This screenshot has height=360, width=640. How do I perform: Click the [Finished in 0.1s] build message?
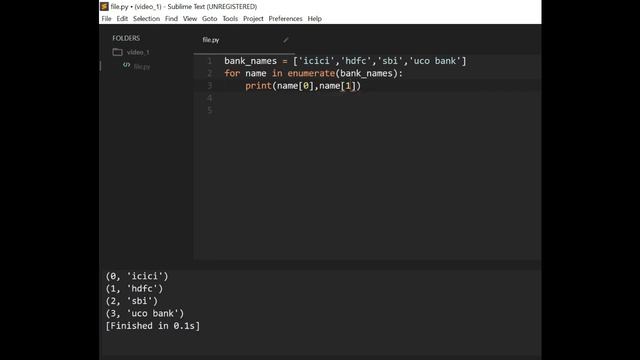coord(153,326)
